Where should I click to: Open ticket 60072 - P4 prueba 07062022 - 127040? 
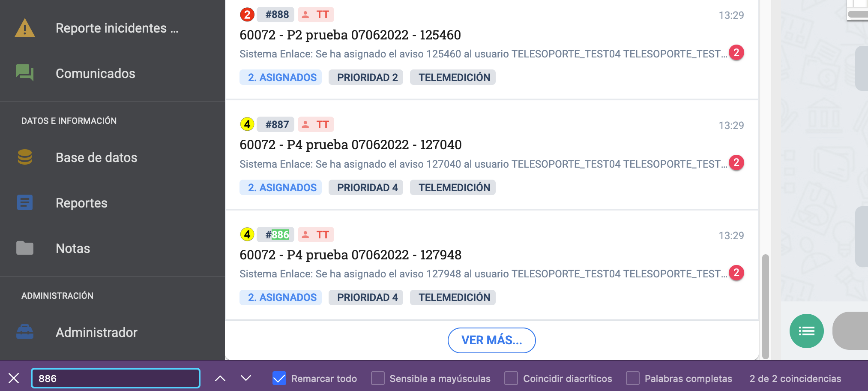pos(350,144)
